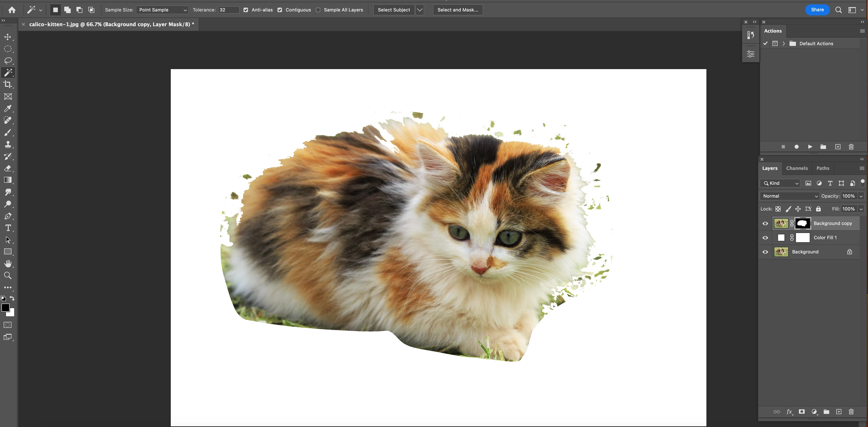
Task: Add layer style with fx icon
Action: pyautogui.click(x=789, y=411)
